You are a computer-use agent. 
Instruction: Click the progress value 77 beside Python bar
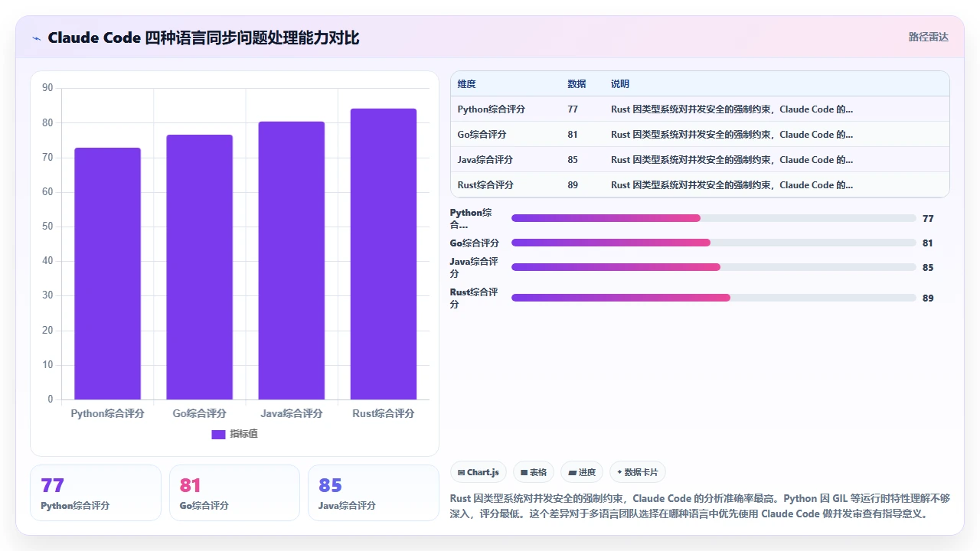tap(928, 218)
